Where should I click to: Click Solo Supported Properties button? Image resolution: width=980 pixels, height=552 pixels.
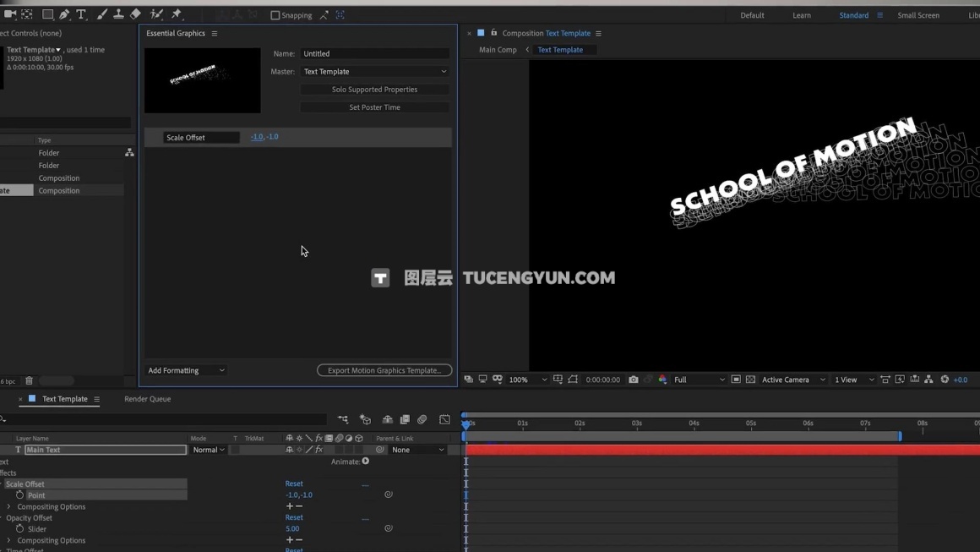374,90
